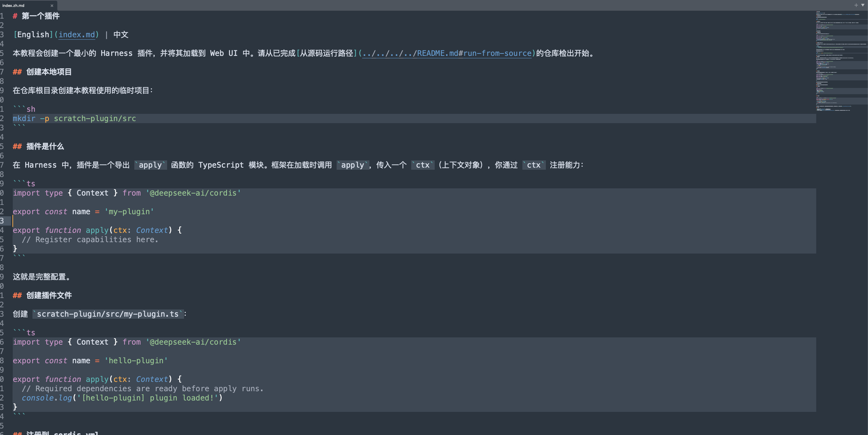Click the "console.log('[hello-plugin] plugin loaded!')" line
868x435 pixels.
[122, 398]
